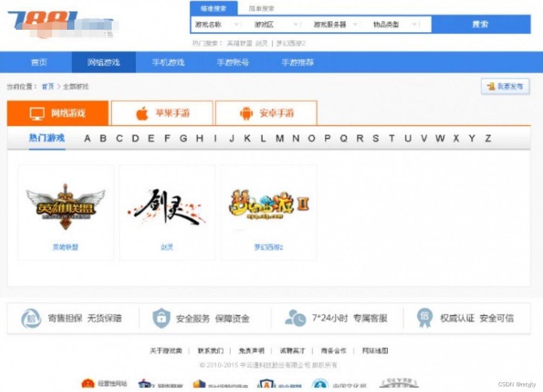Image resolution: width=543 pixels, height=392 pixels.
Task: Click the blue 搜索 button
Action: 481,24
